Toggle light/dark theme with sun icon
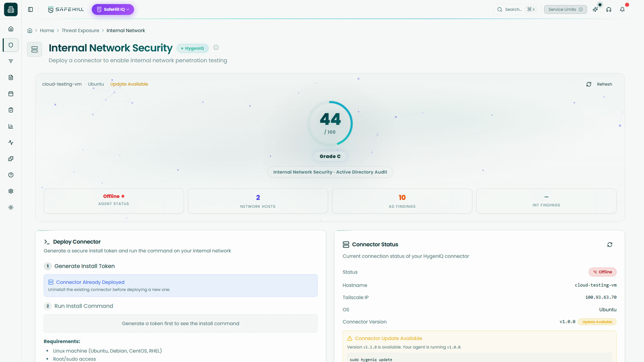Viewport: 644px width, 362px height. [11, 207]
